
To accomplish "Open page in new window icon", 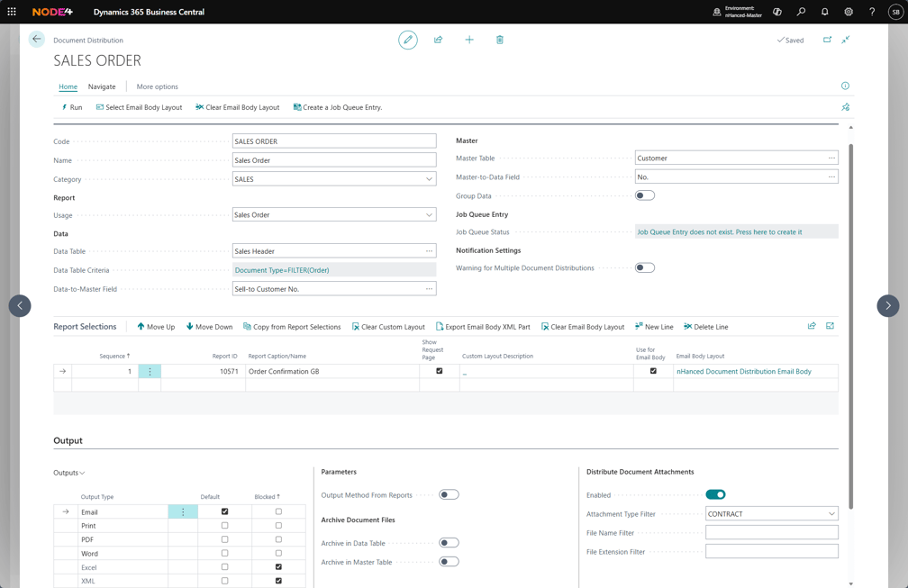I will 827,40.
